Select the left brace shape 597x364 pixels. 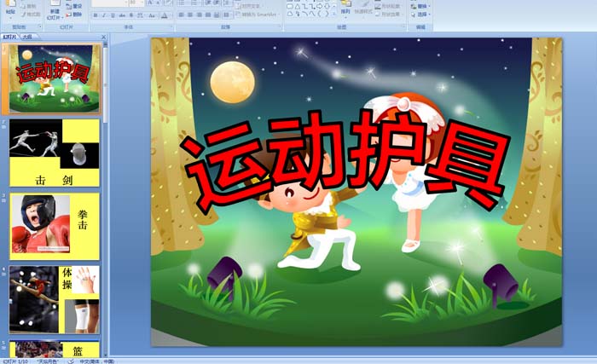click(x=320, y=14)
